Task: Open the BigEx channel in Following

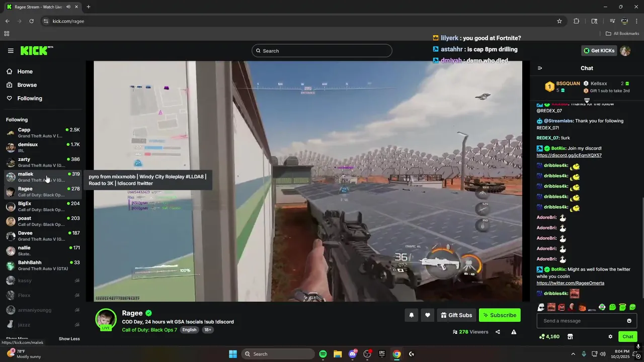Action: tap(43, 207)
